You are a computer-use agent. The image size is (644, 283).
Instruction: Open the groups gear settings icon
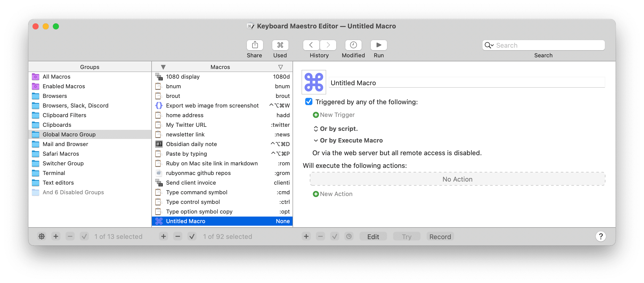tap(42, 236)
